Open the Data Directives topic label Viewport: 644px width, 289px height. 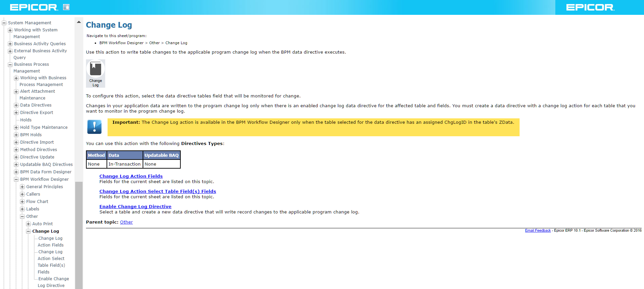(x=36, y=105)
